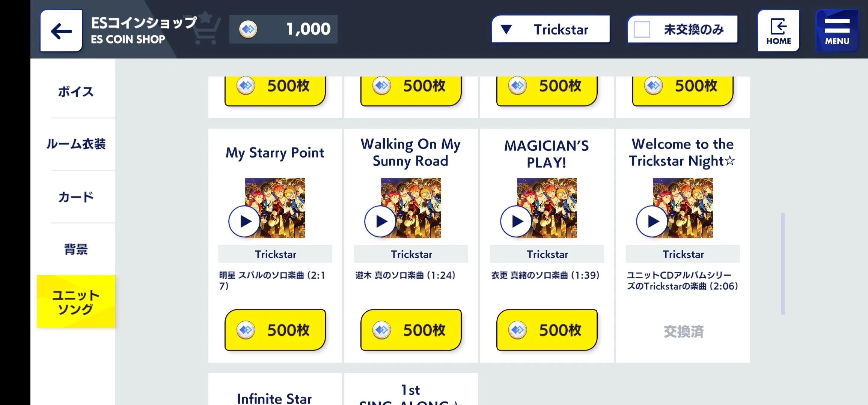This screenshot has height=405, width=868.
Task: Tap the ES coin icon beside 1,000
Action: (x=248, y=29)
